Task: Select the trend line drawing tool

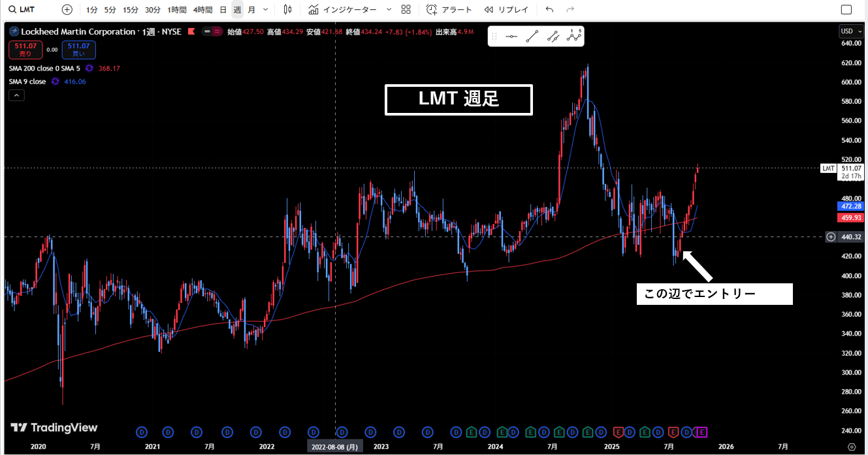Action: point(532,37)
